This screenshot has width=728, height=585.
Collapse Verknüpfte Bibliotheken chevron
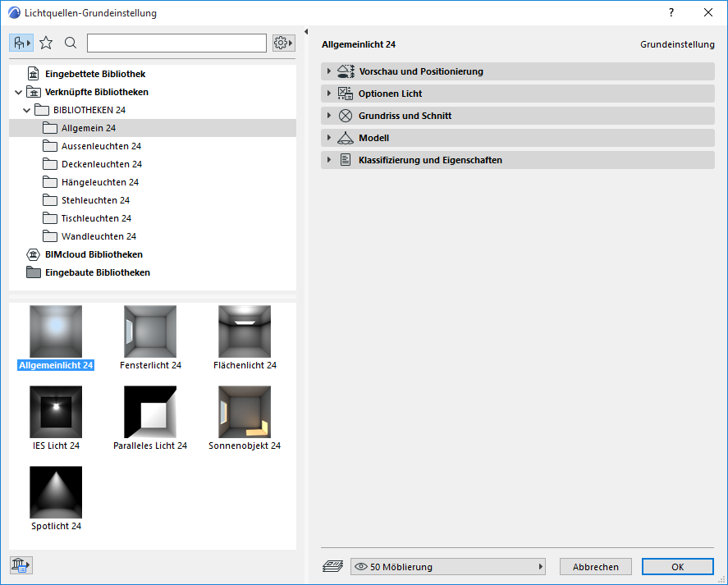tap(19, 92)
